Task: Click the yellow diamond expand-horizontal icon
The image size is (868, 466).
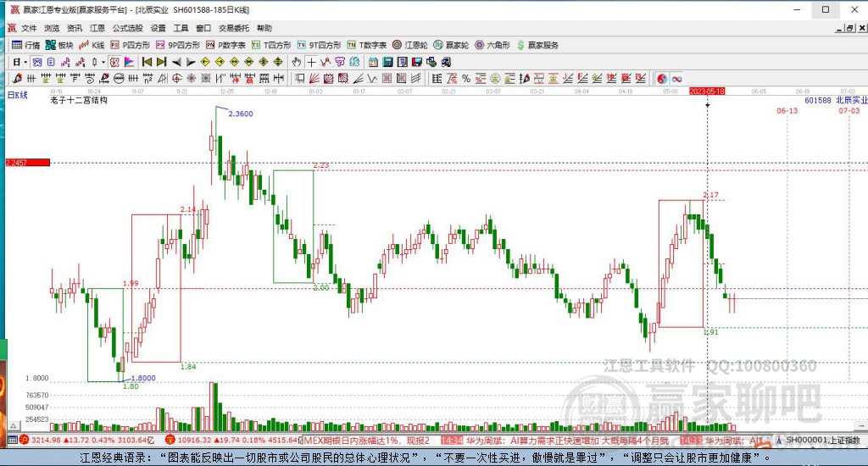Action: [x=234, y=62]
